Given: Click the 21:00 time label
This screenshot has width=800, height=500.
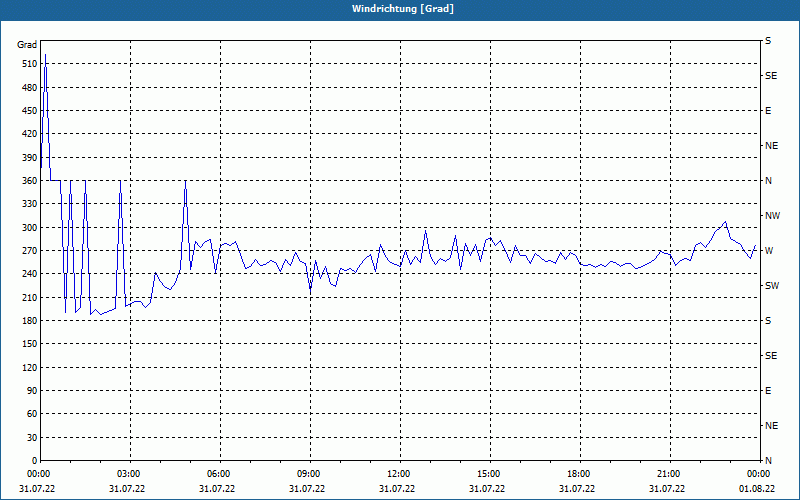Looking at the screenshot, I should [x=669, y=474].
